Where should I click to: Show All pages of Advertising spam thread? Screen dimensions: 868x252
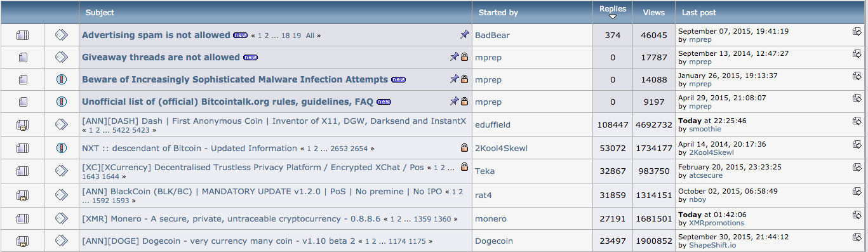pos(310,36)
